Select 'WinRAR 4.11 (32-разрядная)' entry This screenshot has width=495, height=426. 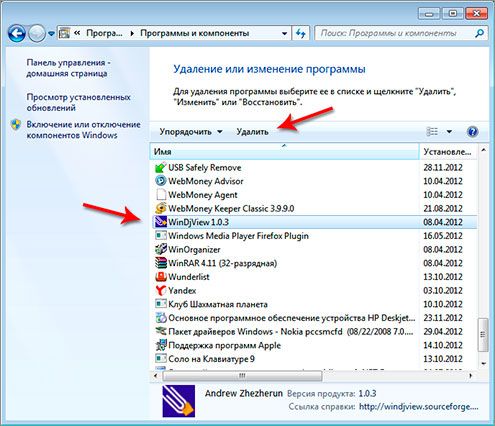222,263
